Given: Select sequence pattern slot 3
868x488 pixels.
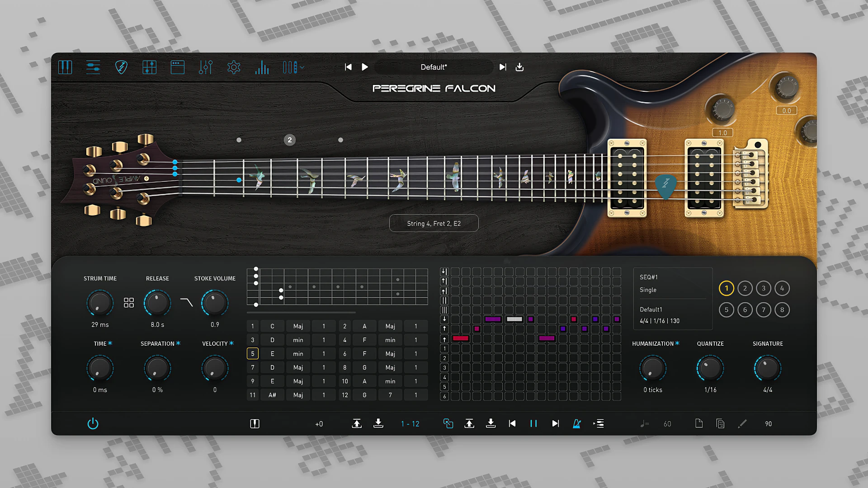Looking at the screenshot, I should 764,288.
